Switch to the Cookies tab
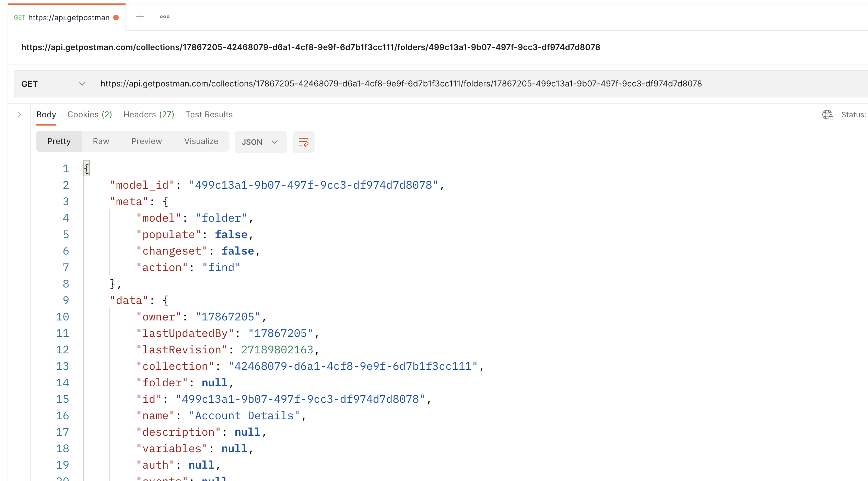This screenshot has height=481, width=868. tap(90, 115)
